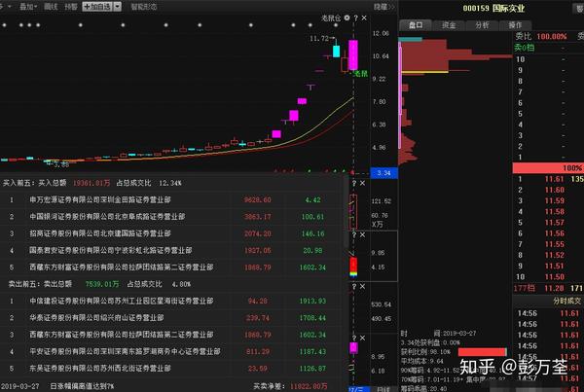584x392 pixels.
Task: Close the sub-chart showing 9.86 scale
Action: pyautogui.click(x=362, y=234)
